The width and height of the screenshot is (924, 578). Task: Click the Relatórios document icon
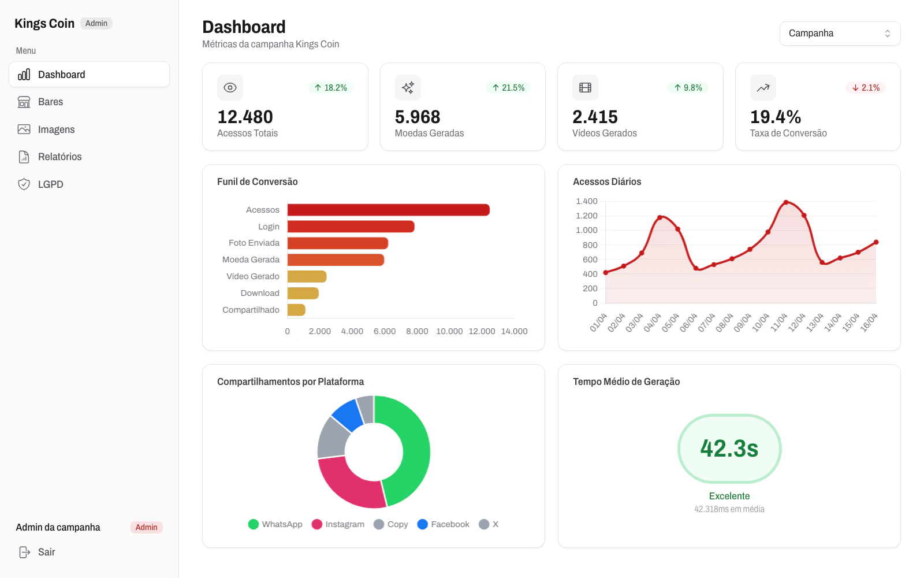point(24,157)
